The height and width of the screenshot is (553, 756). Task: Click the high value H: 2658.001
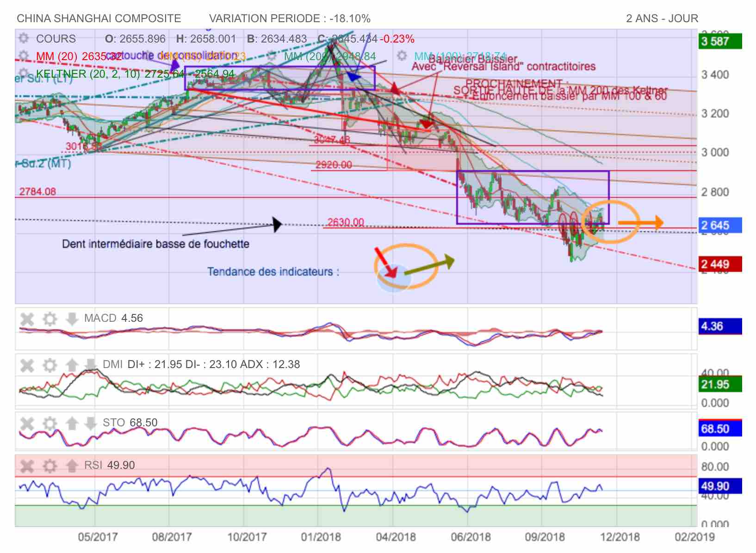(x=206, y=39)
